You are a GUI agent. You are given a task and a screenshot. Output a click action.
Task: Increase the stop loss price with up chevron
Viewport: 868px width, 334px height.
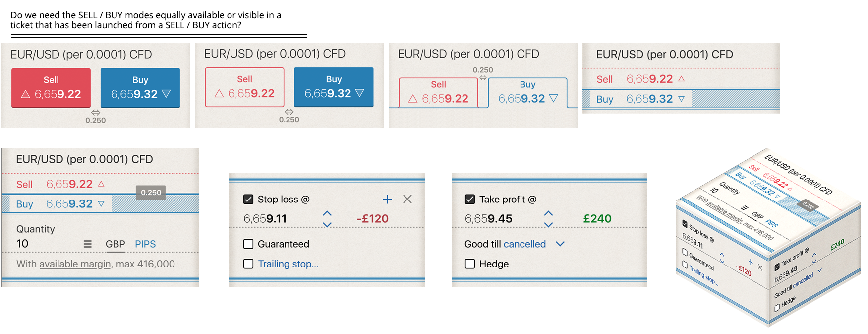pos(327,213)
